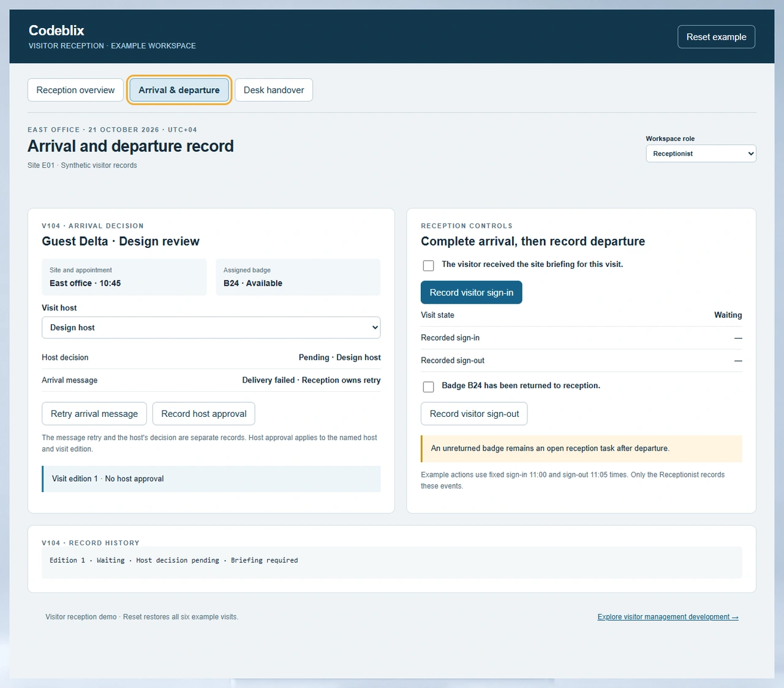Viewport: 784px width, 688px height.
Task: Open the Workspace role dropdown
Action: 701,154
